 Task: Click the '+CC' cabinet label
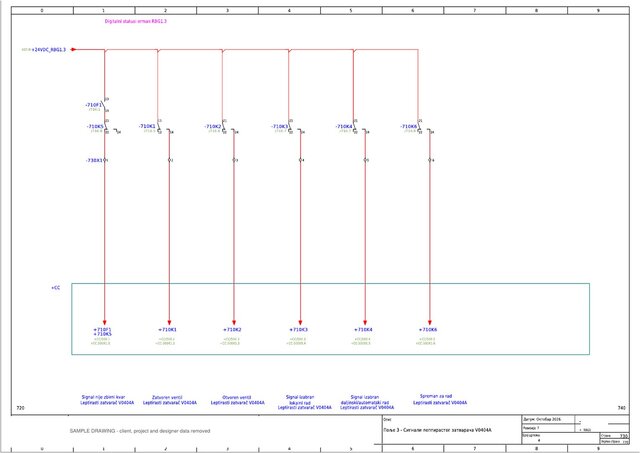click(x=56, y=288)
